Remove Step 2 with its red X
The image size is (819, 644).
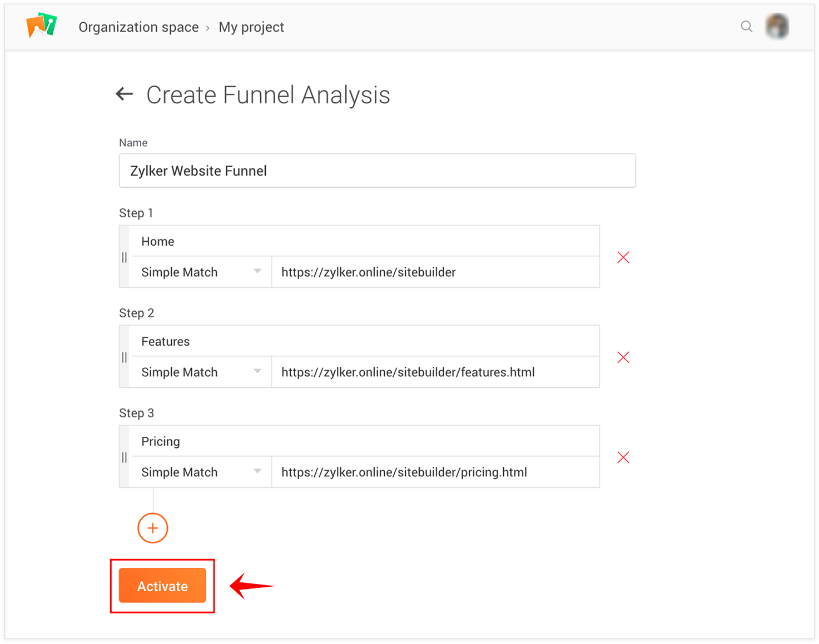pos(623,357)
